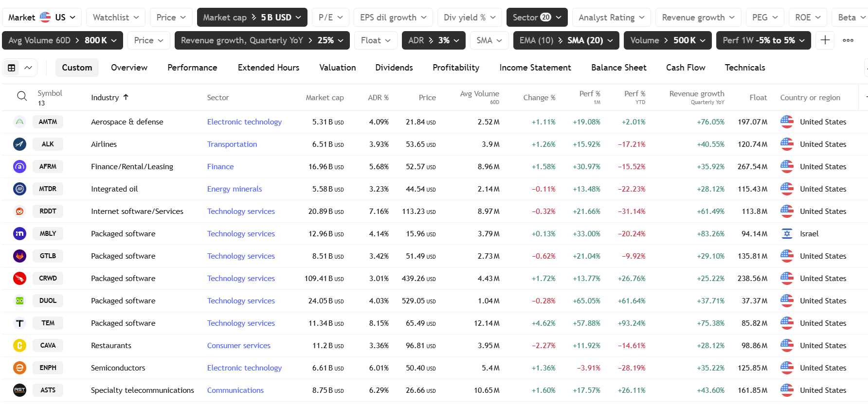Click the US flag in ASTS row
The width and height of the screenshot is (868, 405).
(787, 390)
